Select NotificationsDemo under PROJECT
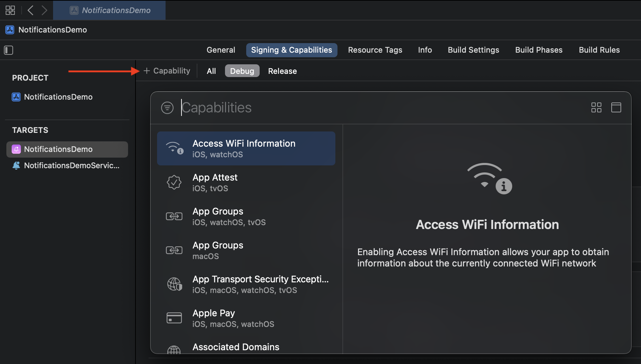641x364 pixels. [67, 97]
